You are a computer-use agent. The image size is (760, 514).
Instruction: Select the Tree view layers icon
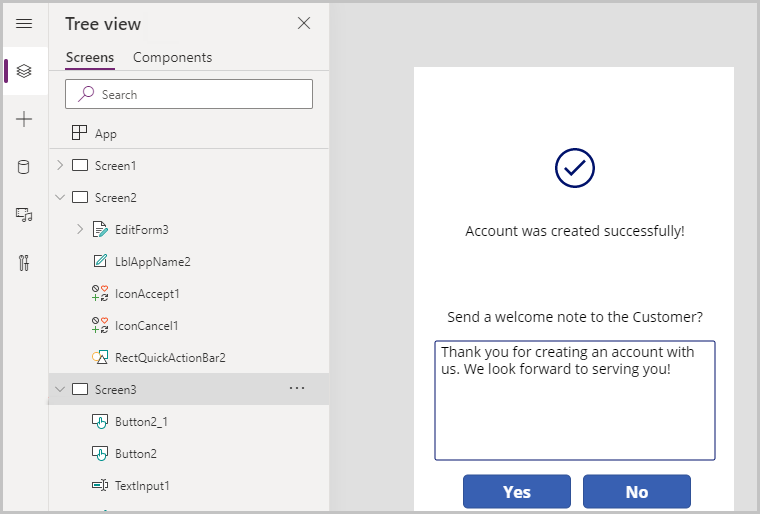coord(24,71)
